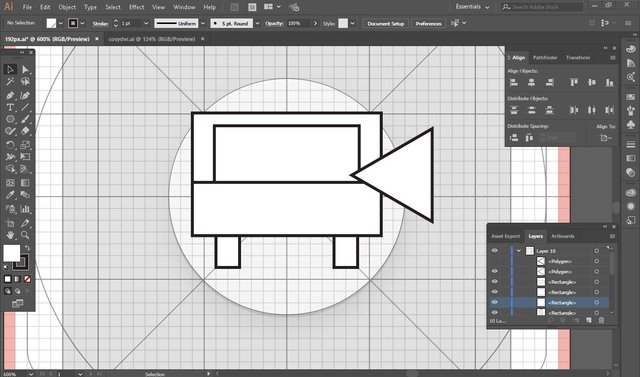The image size is (640, 377).
Task: Swap fill and stroke arrow in toolbox
Action: 27,248
